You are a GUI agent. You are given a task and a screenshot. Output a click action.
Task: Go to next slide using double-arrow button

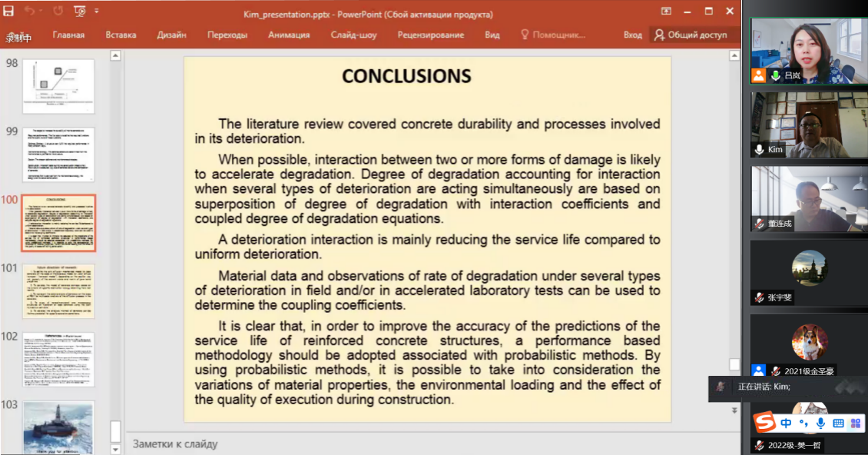tap(734, 411)
